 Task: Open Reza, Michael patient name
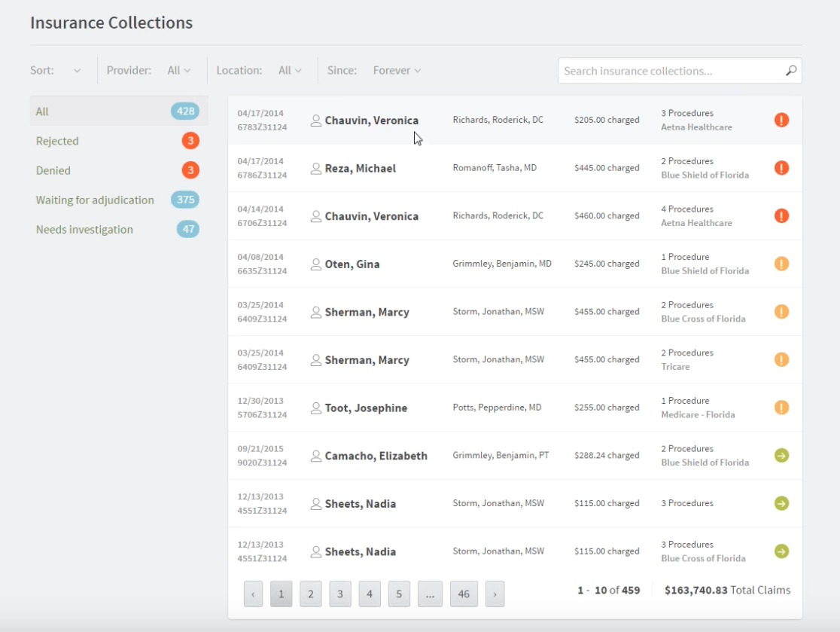coord(360,168)
